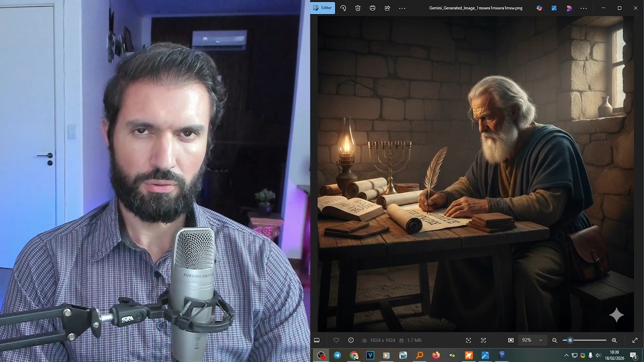Expand the system tray hidden icons chevron
Viewport: 644px width, 362px height.
click(x=567, y=355)
